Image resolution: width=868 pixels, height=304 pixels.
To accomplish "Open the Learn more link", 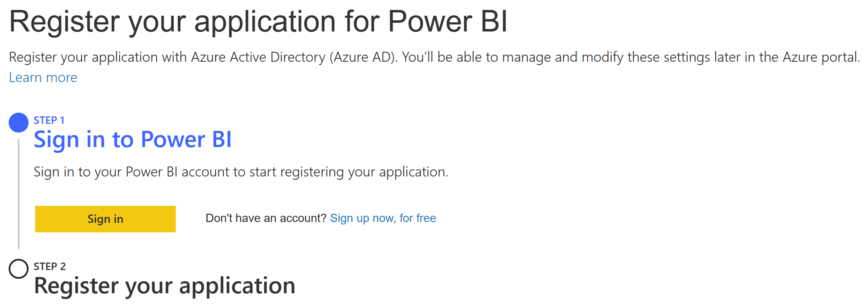I will [43, 78].
